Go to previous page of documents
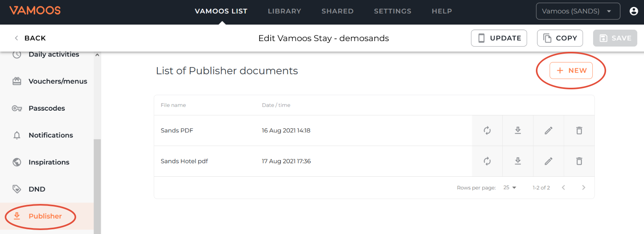This screenshot has width=644, height=234. (563, 188)
